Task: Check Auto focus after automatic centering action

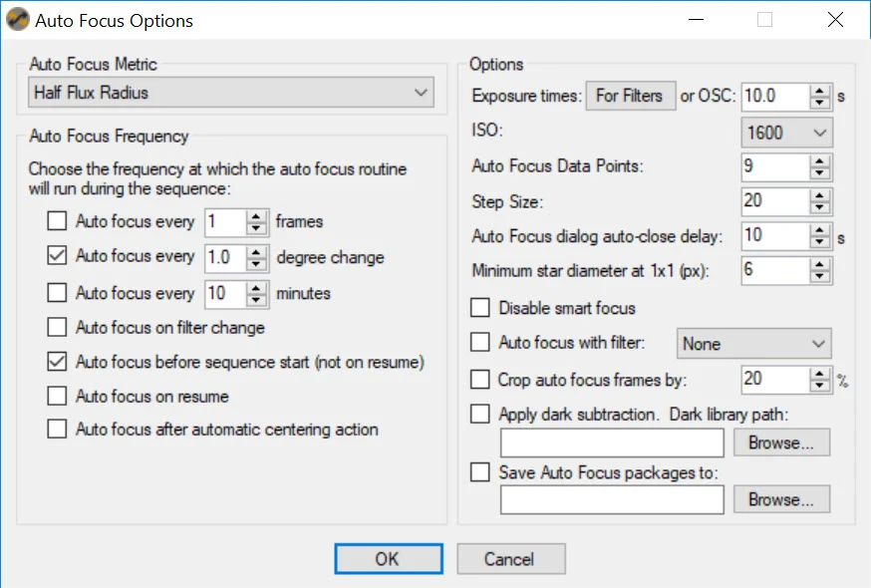Action: (57, 430)
